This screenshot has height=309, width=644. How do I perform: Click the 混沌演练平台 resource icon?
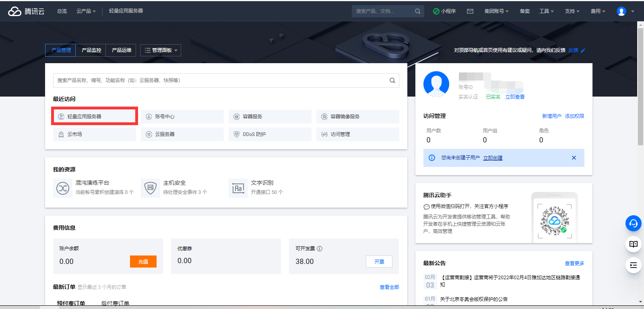(63, 188)
